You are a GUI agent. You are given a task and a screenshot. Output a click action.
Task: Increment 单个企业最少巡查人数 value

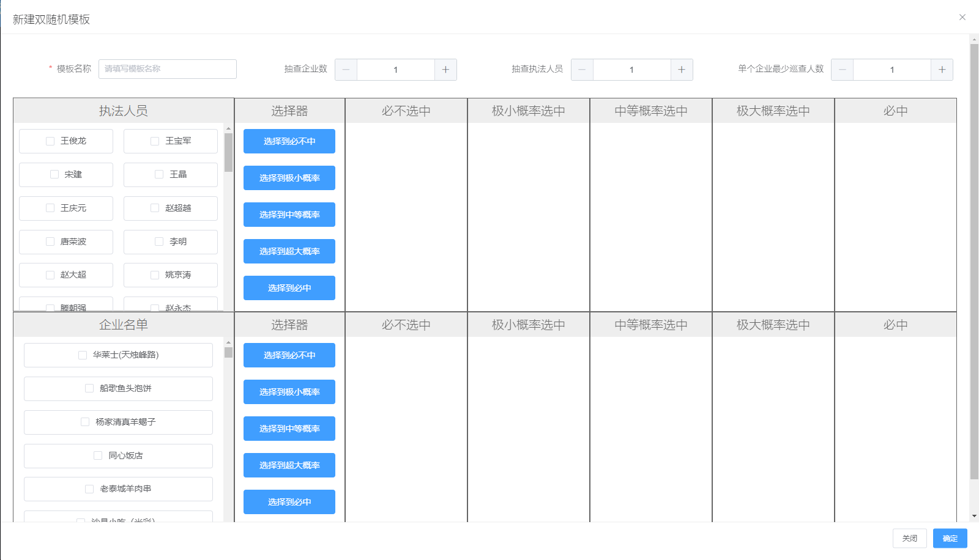942,70
